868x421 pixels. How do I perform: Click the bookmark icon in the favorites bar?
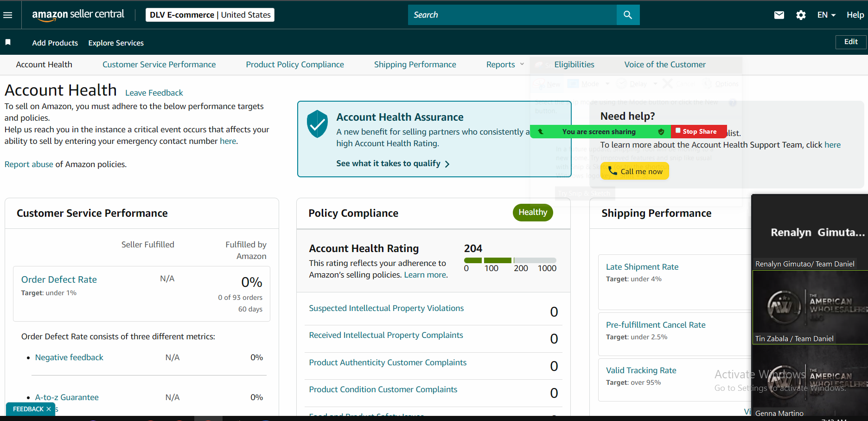8,42
